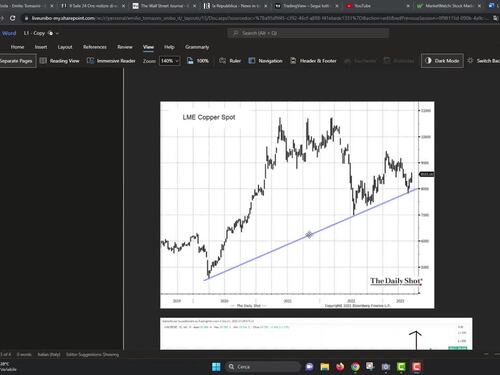The height and width of the screenshot is (375, 500).
Task: Open the Windows Start menu
Action: (216, 367)
